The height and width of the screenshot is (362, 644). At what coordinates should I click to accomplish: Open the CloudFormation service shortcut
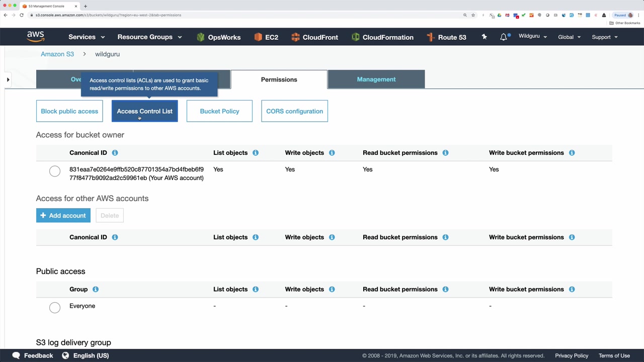click(x=382, y=37)
